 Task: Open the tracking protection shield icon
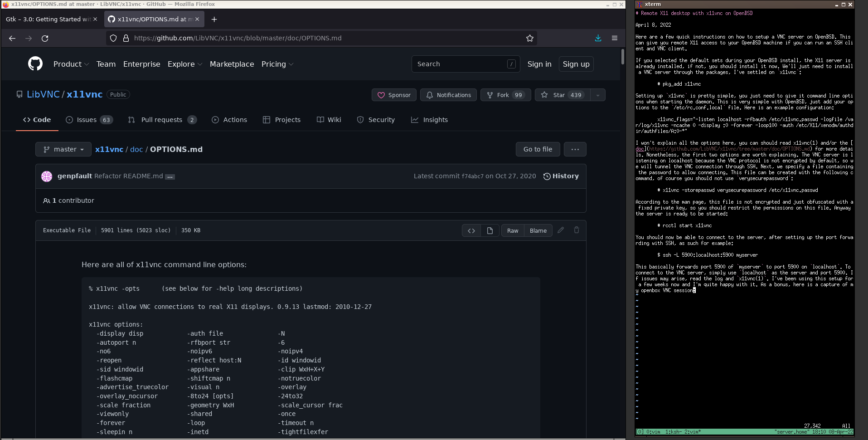113,38
